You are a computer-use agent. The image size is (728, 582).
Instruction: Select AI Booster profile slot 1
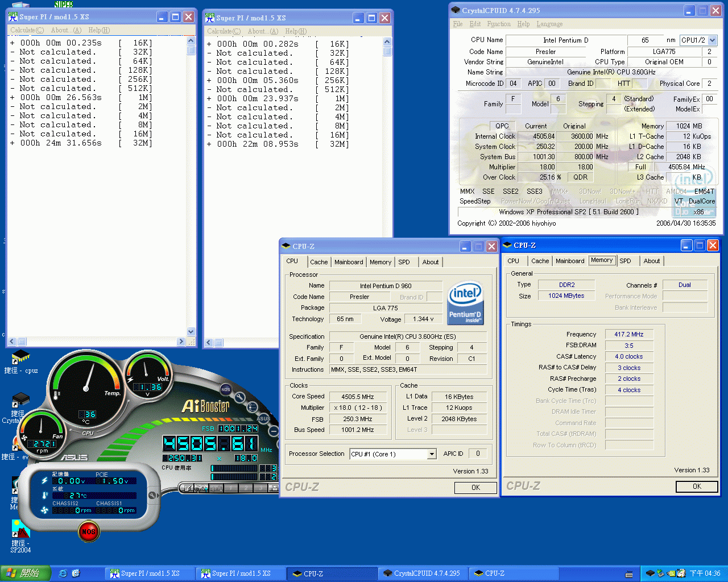(231, 488)
